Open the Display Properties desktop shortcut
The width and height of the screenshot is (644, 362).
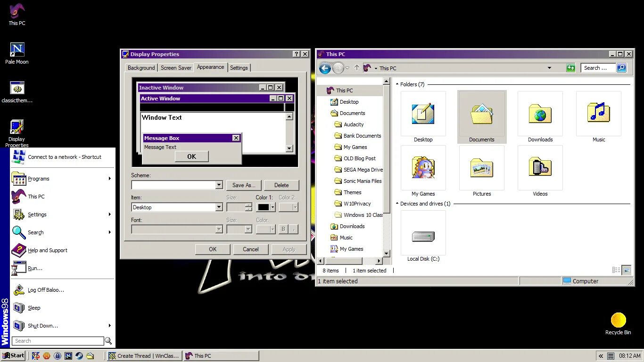click(17, 133)
